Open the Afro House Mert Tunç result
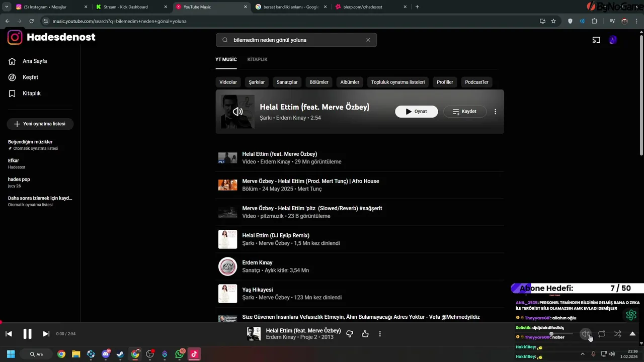644x362 pixels. pos(359,185)
